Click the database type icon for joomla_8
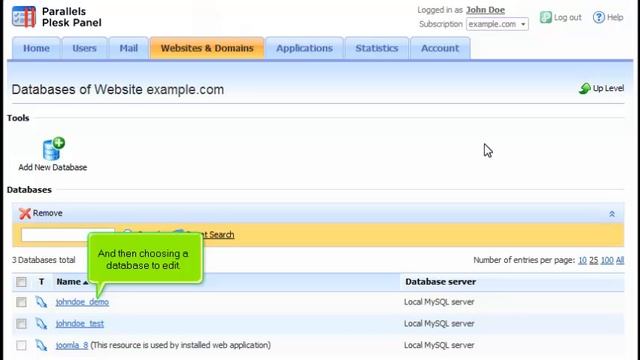 tap(41, 345)
